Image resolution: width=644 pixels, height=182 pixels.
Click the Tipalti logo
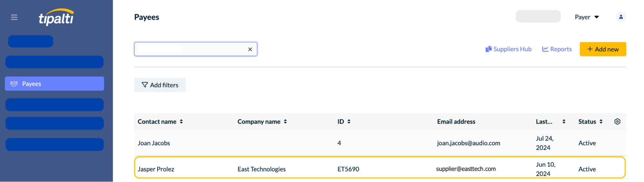[x=56, y=17]
